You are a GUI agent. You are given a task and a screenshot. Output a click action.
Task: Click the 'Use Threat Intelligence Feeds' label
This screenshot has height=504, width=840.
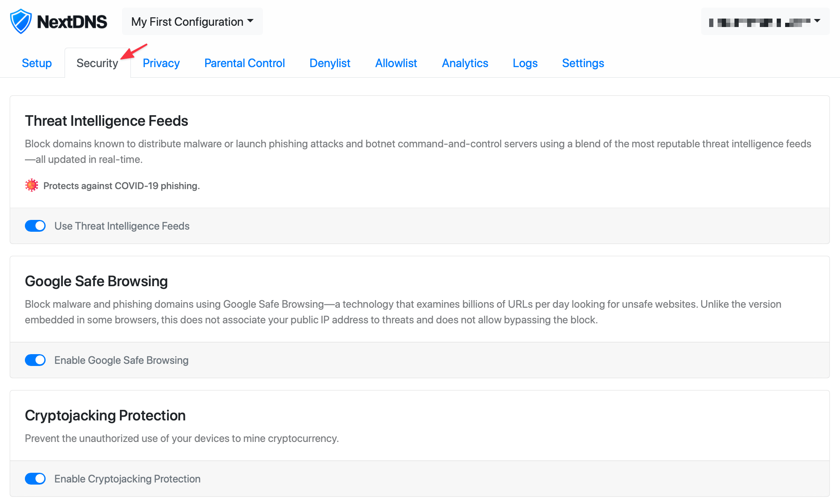(122, 226)
